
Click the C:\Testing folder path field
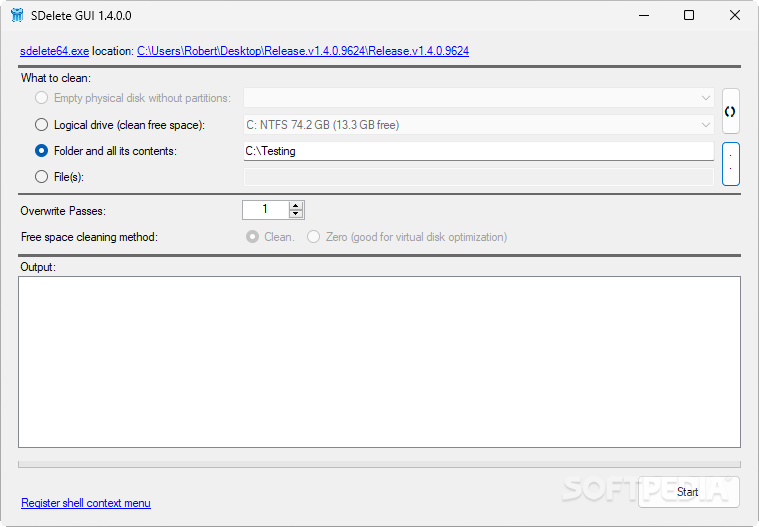click(x=479, y=151)
